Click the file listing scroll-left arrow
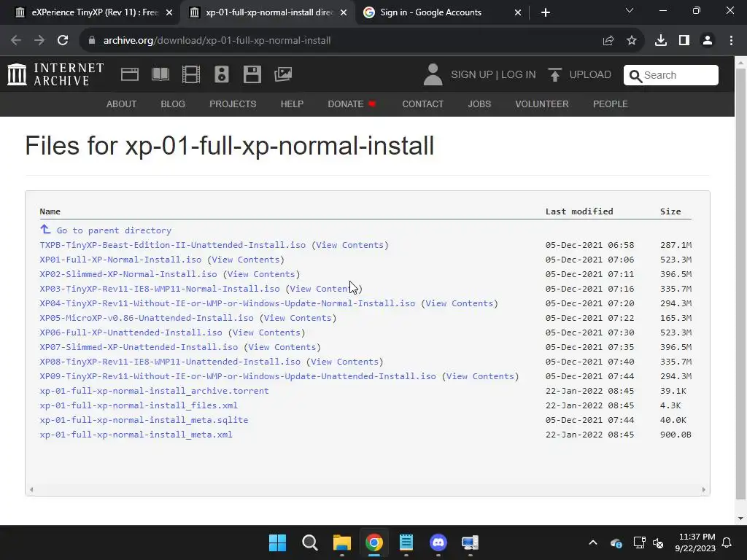 point(31,489)
